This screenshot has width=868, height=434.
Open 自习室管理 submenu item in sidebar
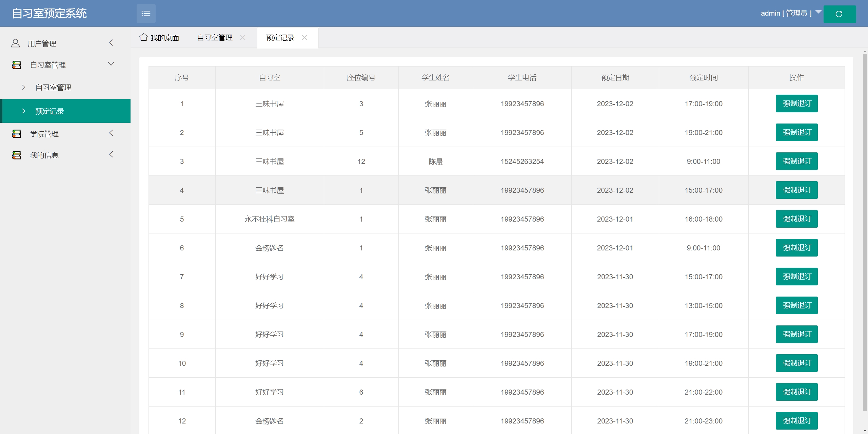[x=65, y=87]
